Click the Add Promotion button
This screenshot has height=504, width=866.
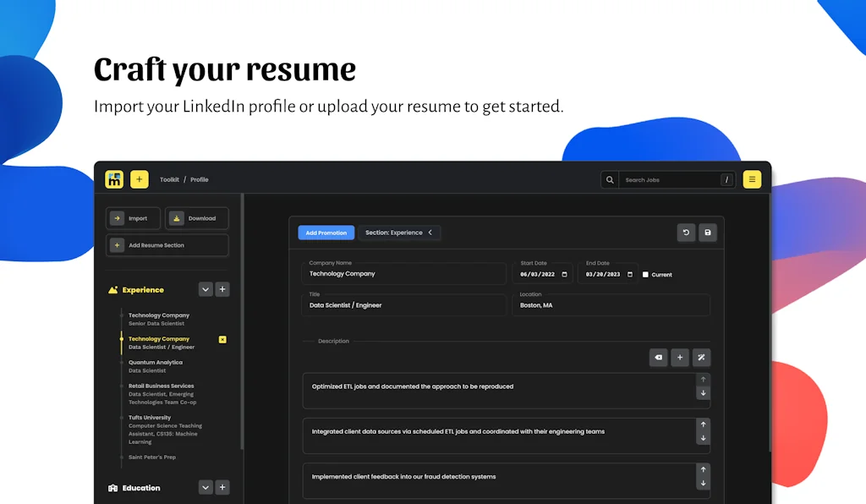click(x=326, y=232)
